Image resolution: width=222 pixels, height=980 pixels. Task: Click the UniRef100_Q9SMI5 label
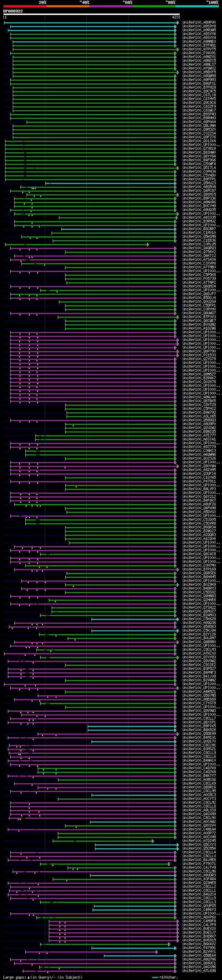pyautogui.click(x=199, y=194)
